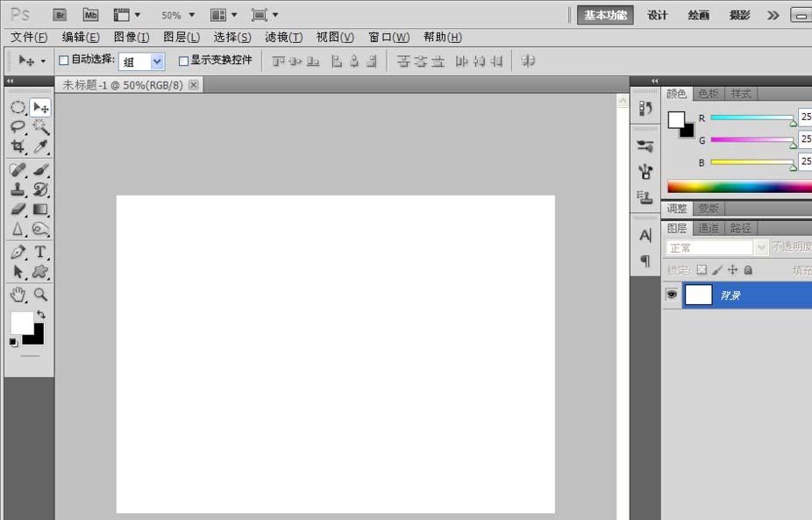The height and width of the screenshot is (520, 812).
Task: Pick the Eyedropper tool
Action: [40, 147]
